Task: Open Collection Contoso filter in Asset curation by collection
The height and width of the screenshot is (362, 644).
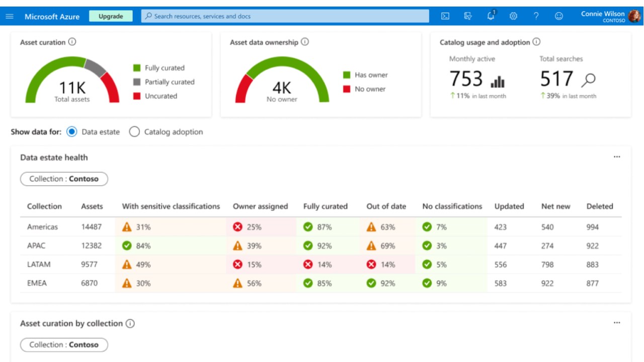Action: (x=64, y=345)
